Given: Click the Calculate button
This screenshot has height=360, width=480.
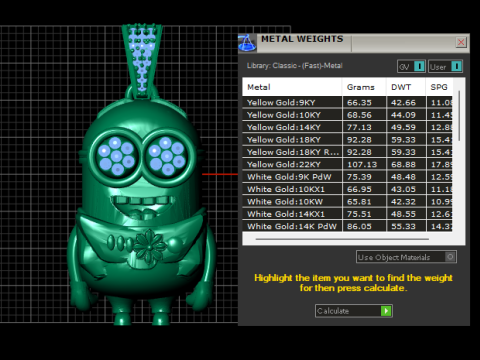Looking at the screenshot, I should point(354,311).
